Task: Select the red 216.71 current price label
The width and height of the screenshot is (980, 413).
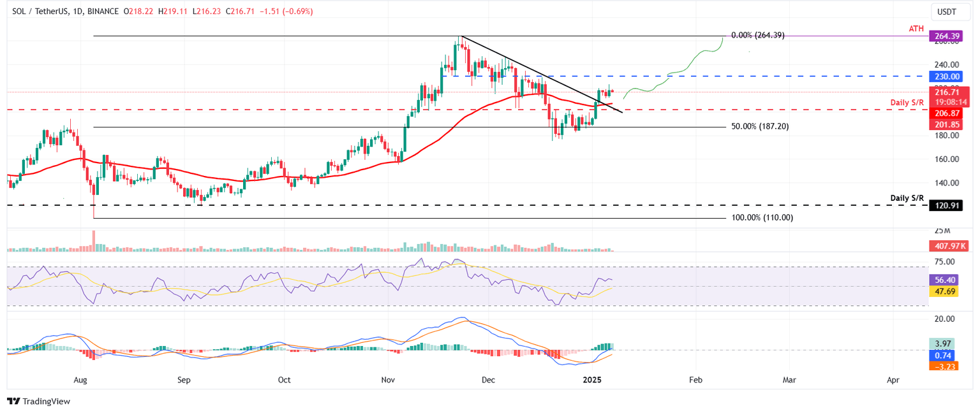Action: tap(946, 92)
